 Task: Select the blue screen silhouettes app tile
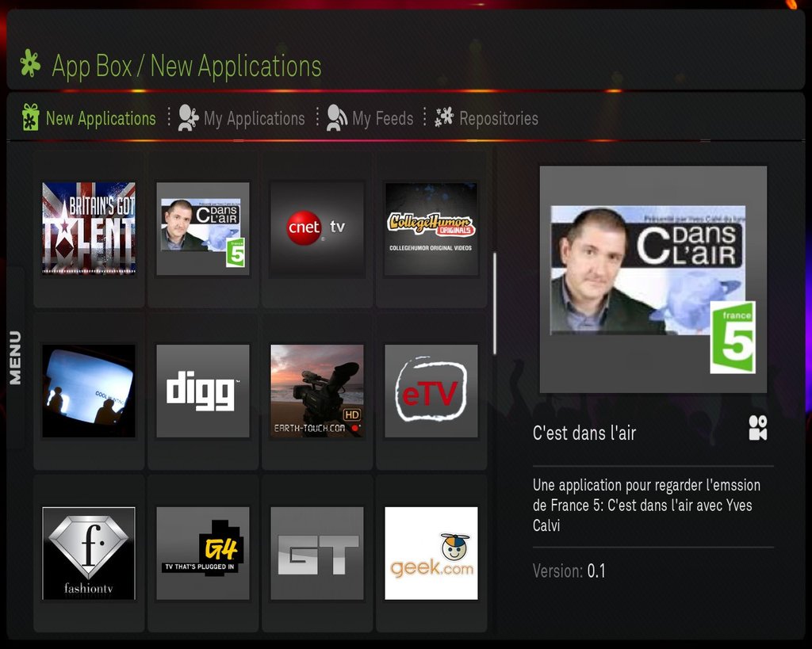click(89, 391)
